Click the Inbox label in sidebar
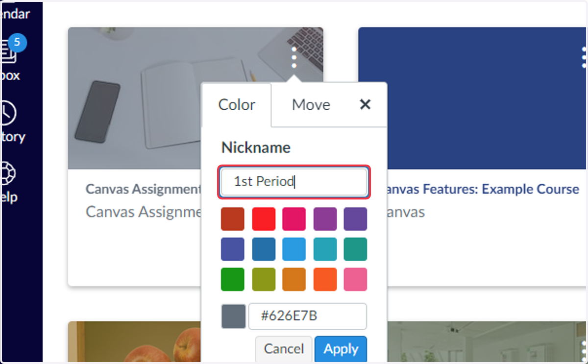This screenshot has width=588, height=364. [10, 75]
